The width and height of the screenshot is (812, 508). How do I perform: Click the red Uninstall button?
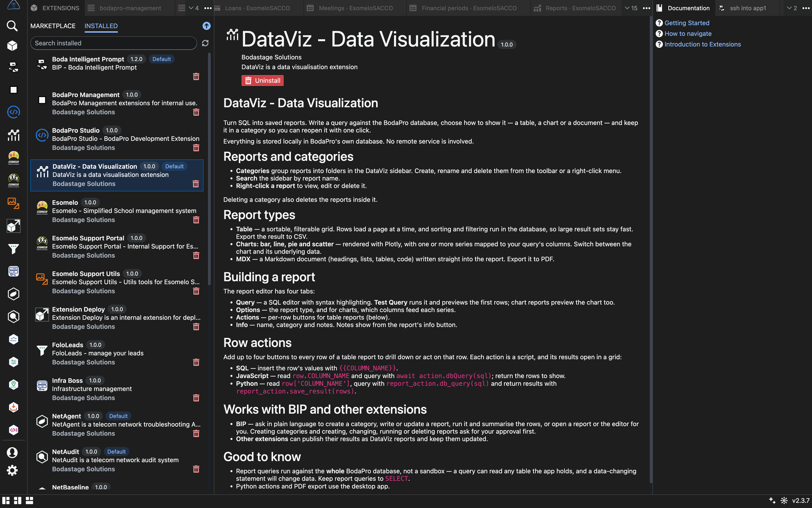click(262, 81)
